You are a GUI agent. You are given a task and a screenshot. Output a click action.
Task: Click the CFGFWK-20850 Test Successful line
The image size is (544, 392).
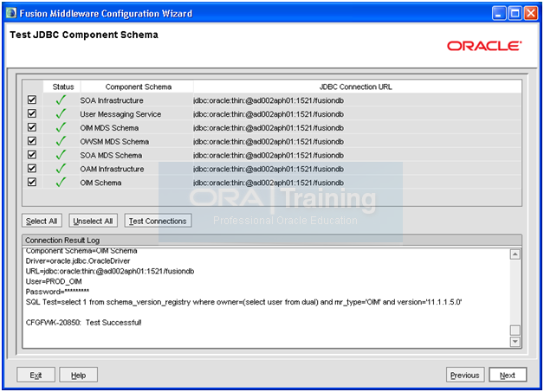pos(84,322)
